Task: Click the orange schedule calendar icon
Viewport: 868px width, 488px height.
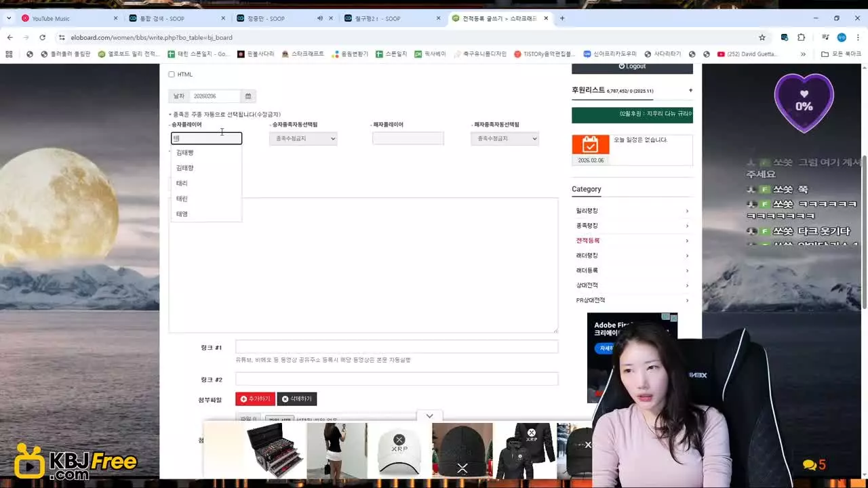Action: 591,144
